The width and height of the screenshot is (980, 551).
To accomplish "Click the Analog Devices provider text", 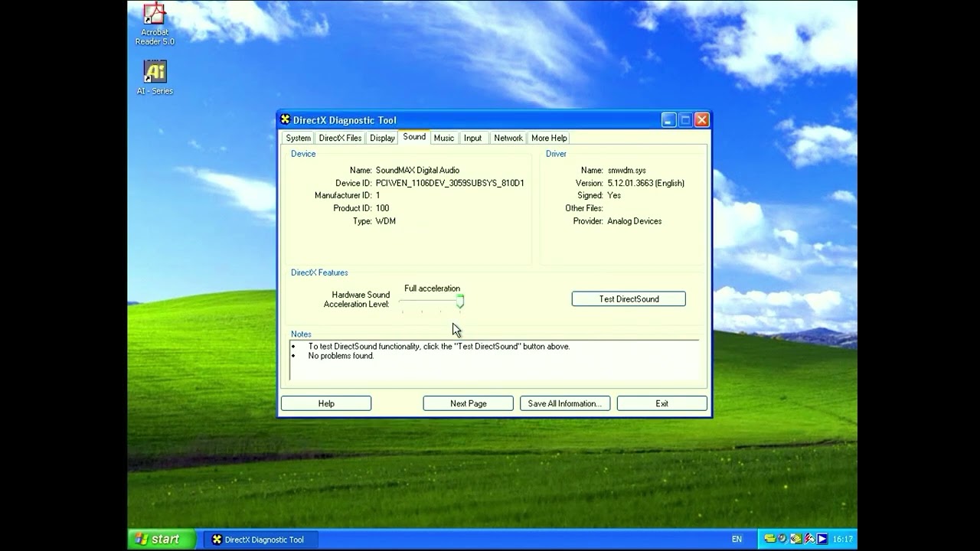I will pyautogui.click(x=635, y=221).
